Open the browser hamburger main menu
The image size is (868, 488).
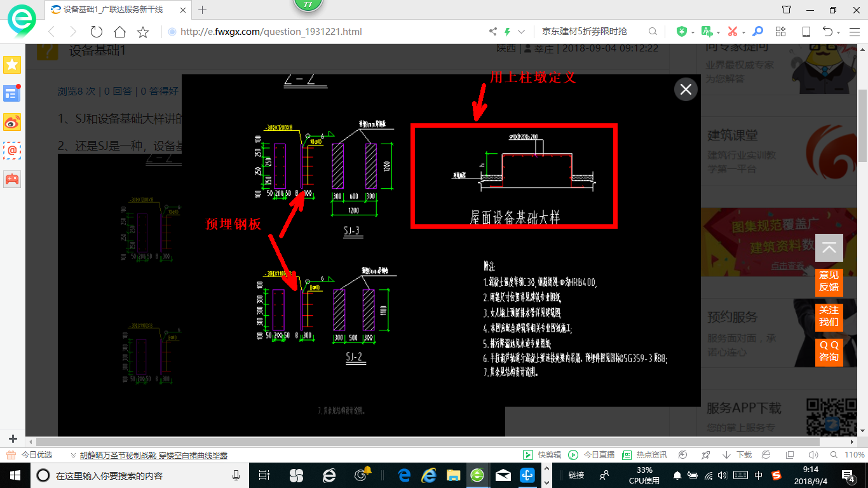tap(853, 32)
